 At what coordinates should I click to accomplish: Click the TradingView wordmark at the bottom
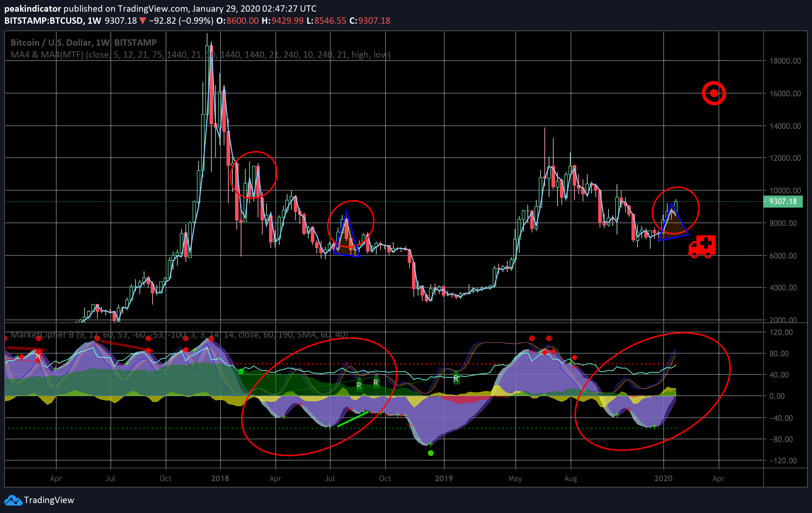click(49, 500)
